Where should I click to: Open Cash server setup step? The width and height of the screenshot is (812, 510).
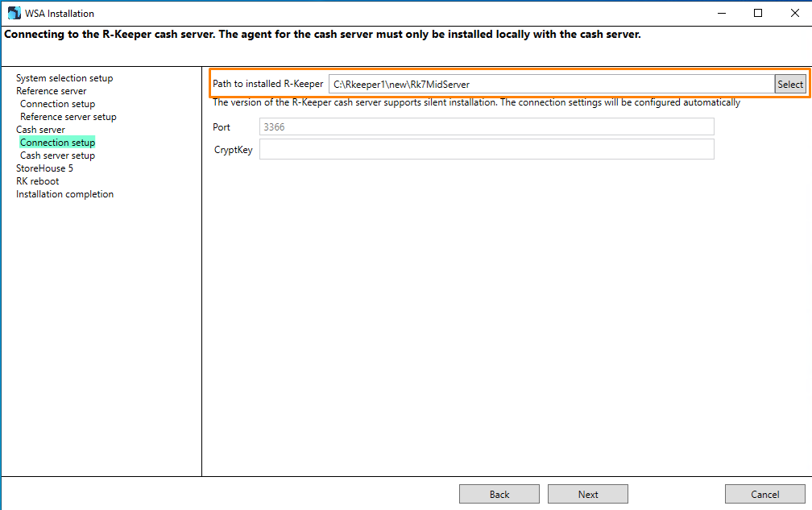57,155
